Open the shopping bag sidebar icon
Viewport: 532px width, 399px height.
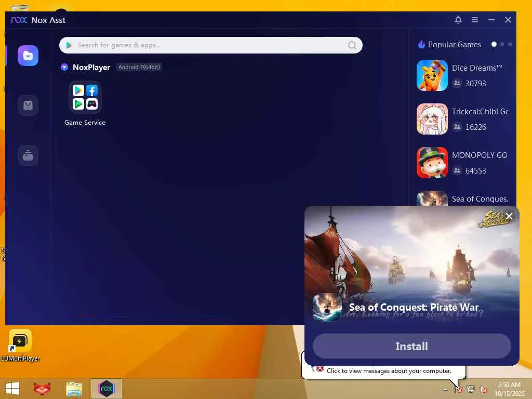[x=28, y=105]
